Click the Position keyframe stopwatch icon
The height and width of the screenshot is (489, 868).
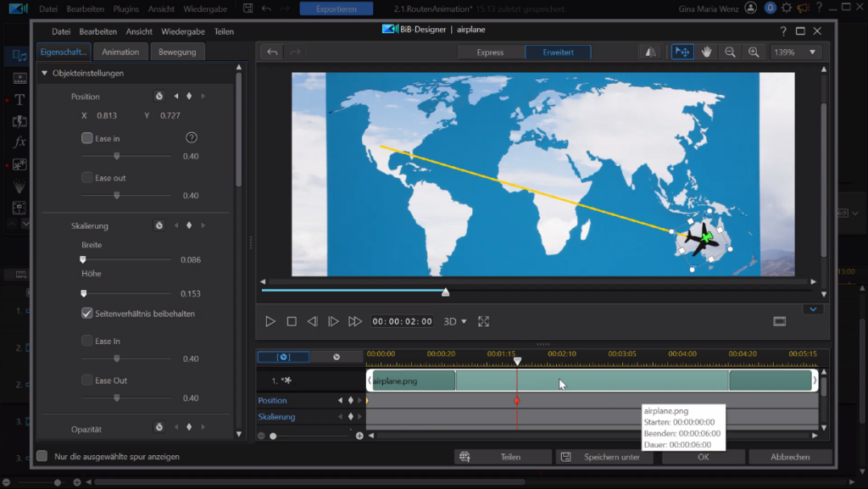(x=159, y=97)
